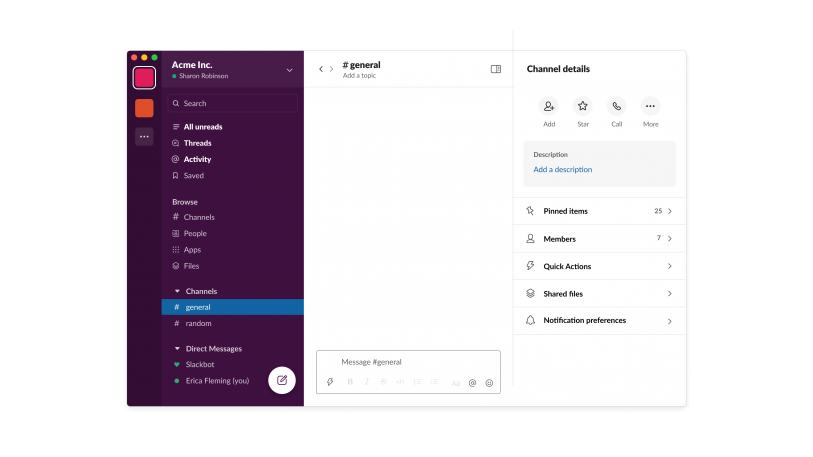Toggle the Aa formatting button
The width and height of the screenshot is (813, 457).
[x=455, y=383]
